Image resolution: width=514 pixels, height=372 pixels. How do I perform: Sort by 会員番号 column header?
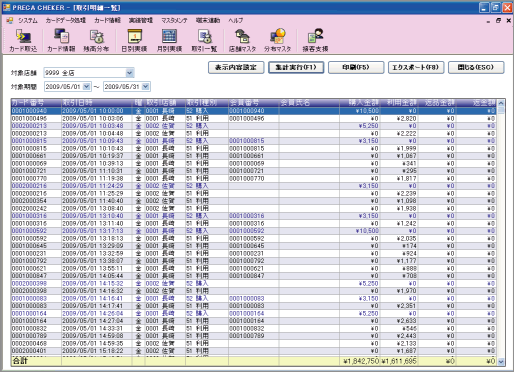[x=254, y=103]
